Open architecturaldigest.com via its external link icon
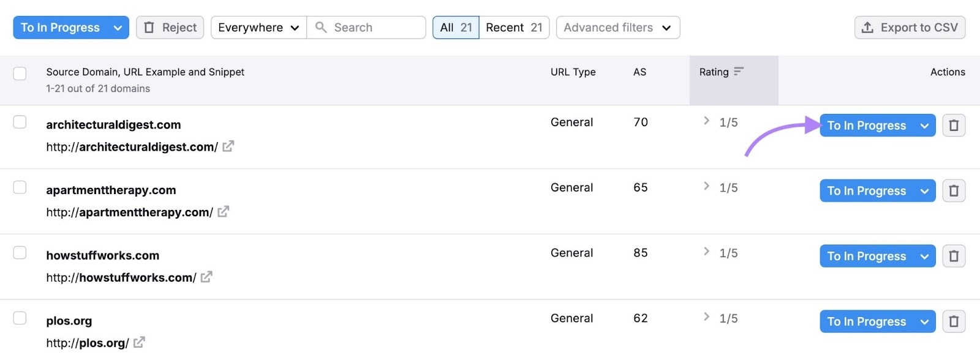980x363 pixels. 228,146
